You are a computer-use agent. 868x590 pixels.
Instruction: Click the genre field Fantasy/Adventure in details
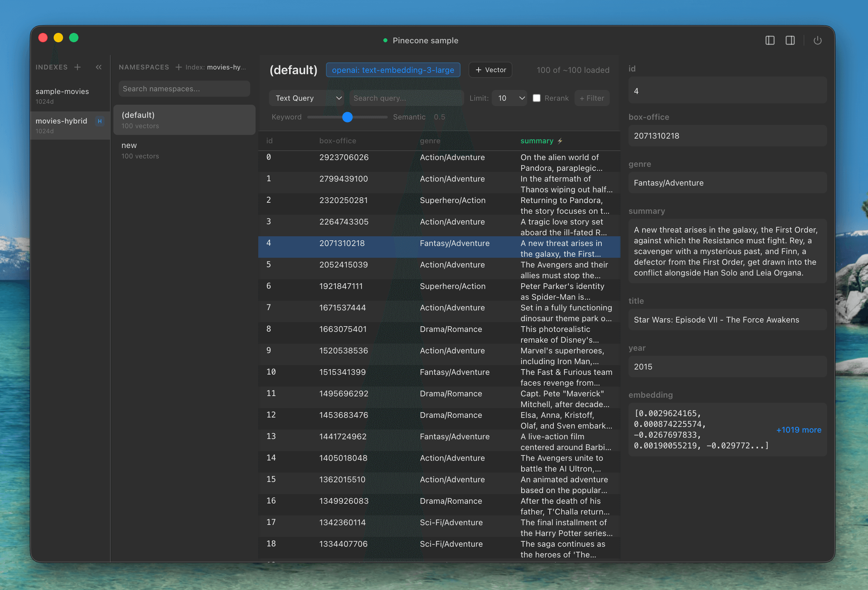tap(727, 183)
